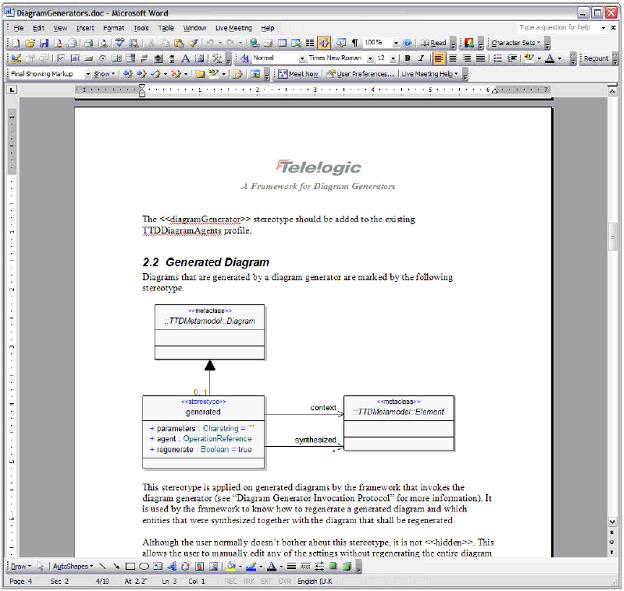Open the font name dropdown for Times New Roman
This screenshot has width=624, height=591.
tap(370, 59)
